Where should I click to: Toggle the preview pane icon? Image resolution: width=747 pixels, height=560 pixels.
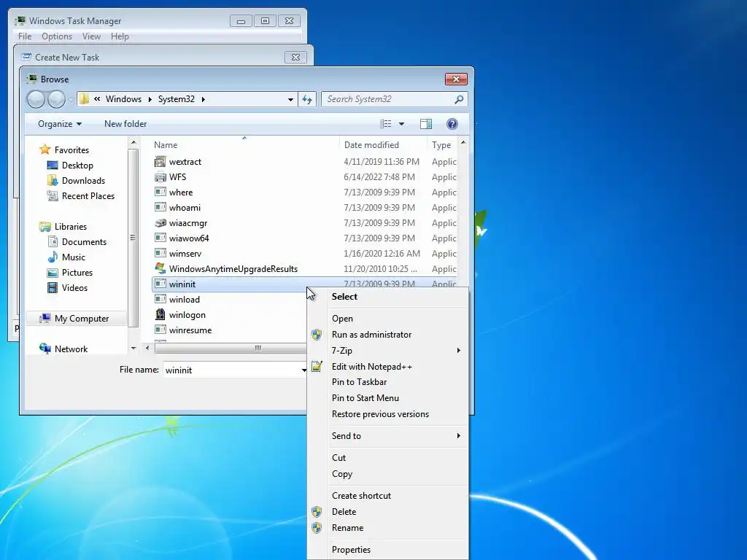pyautogui.click(x=426, y=124)
